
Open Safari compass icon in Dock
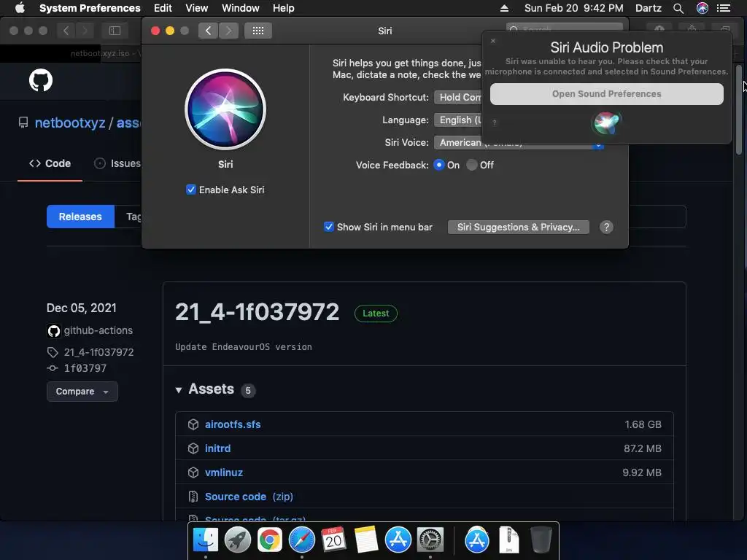301,540
